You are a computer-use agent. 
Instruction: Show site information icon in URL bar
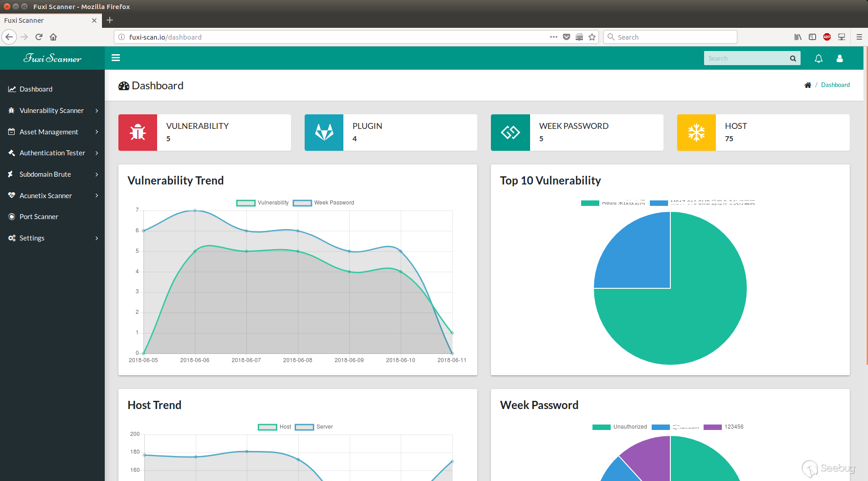(122, 37)
